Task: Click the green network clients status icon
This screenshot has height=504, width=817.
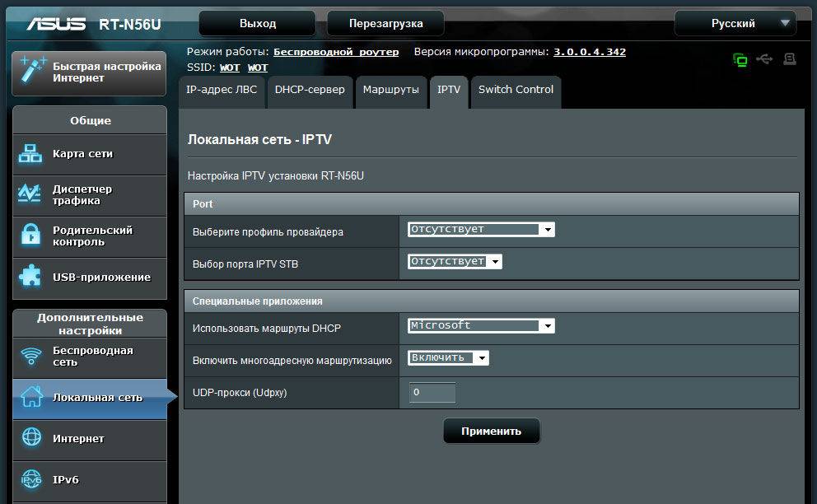Action: 740,59
